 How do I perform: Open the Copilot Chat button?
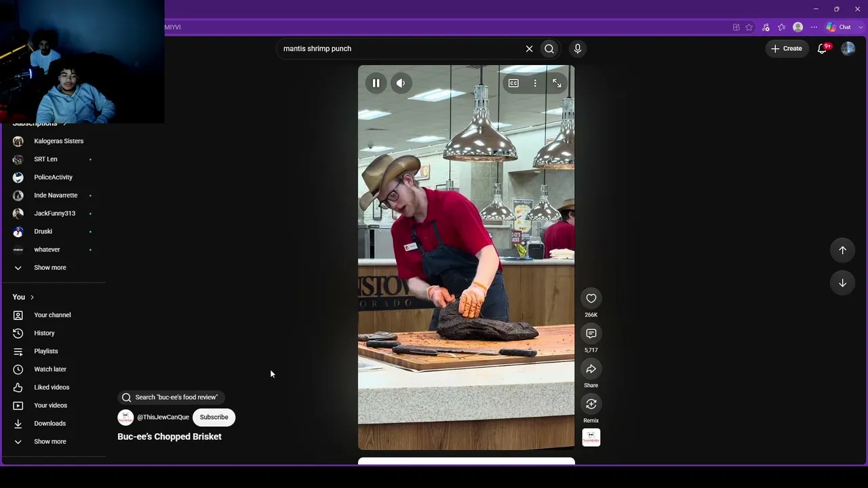tap(839, 27)
